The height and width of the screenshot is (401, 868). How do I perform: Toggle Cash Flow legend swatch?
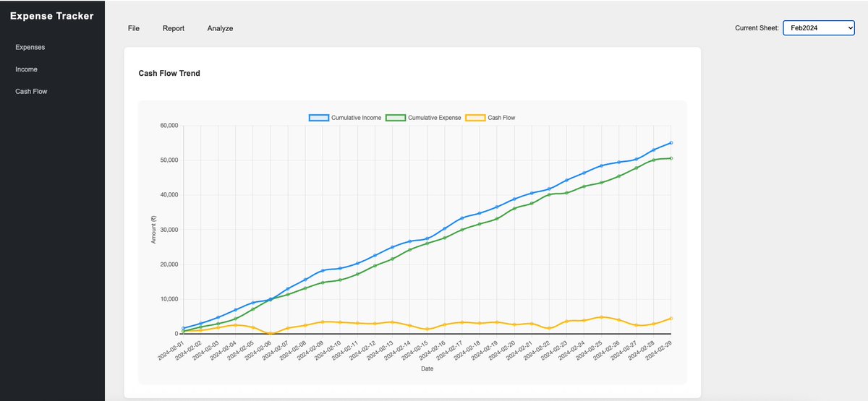coord(475,117)
